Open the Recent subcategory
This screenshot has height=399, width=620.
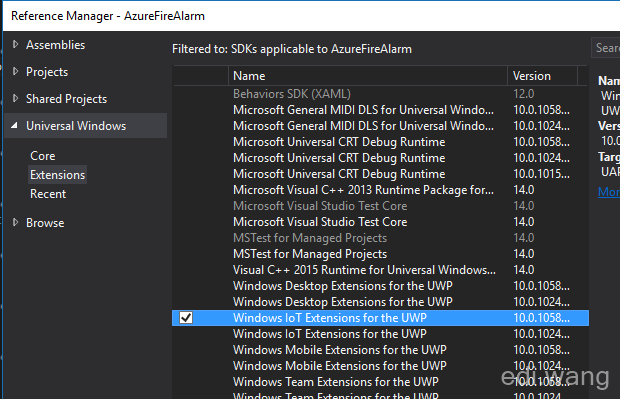click(x=48, y=194)
